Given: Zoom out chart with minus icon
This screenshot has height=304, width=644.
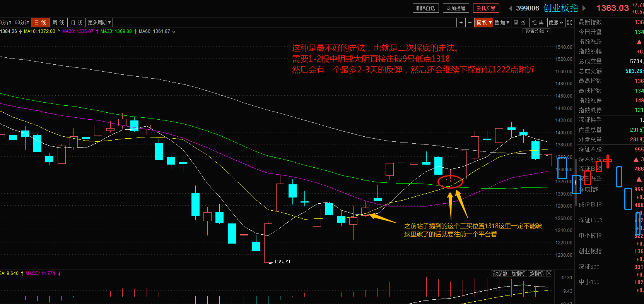Looking at the screenshot, I should coord(470,22).
